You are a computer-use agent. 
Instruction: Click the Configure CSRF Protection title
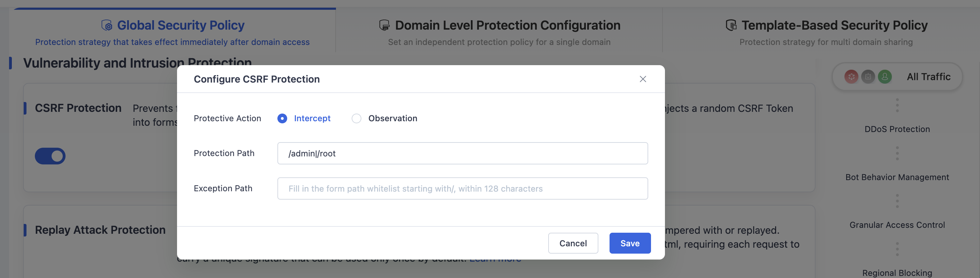point(257,79)
